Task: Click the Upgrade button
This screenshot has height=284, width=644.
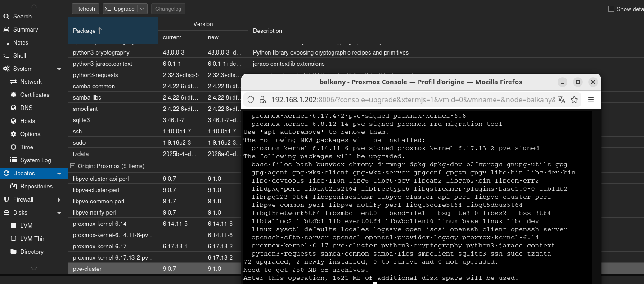Action: (x=120, y=9)
